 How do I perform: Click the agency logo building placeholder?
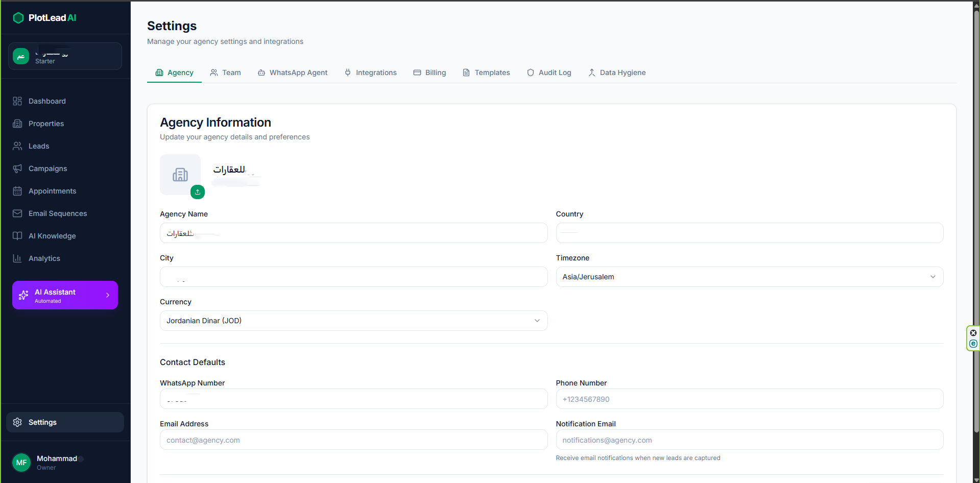tap(180, 175)
